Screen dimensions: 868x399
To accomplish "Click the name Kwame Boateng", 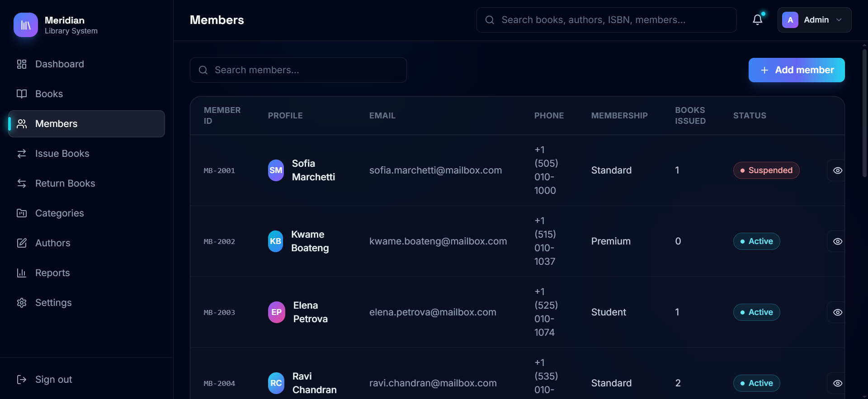I will tap(310, 241).
